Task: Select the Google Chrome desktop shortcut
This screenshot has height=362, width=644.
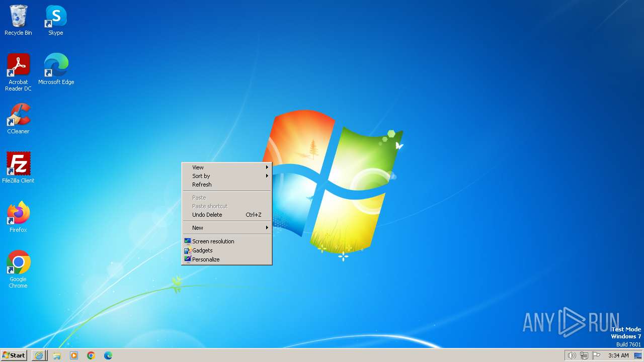Action: point(18,269)
